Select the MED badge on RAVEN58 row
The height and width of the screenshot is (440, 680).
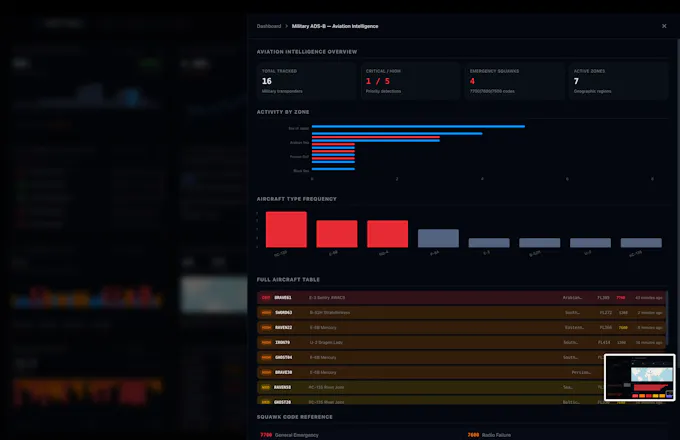[x=266, y=388]
